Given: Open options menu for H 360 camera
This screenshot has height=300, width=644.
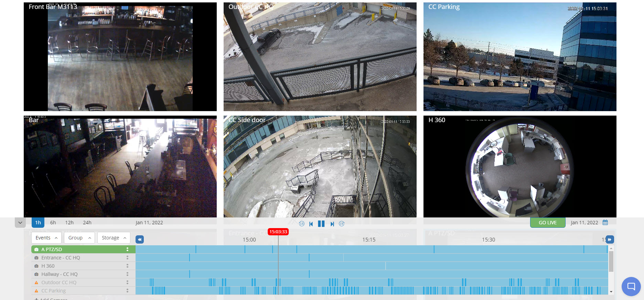Looking at the screenshot, I should 127,266.
